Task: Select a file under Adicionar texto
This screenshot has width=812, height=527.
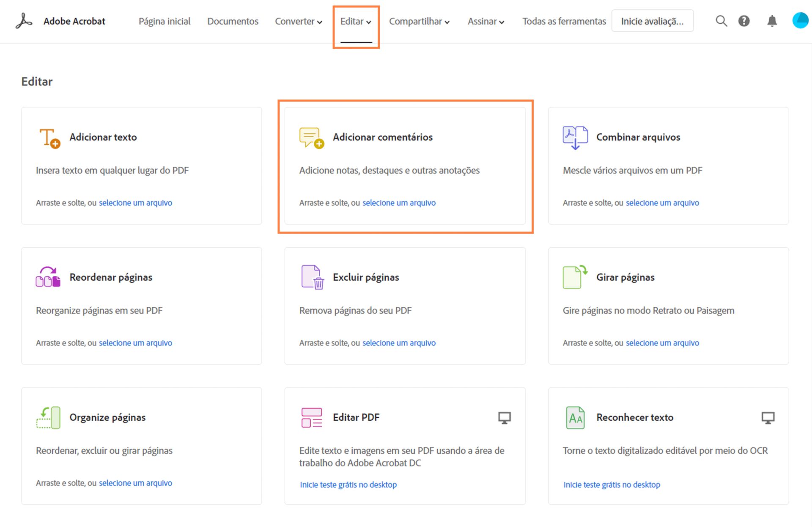Action: 135,203
